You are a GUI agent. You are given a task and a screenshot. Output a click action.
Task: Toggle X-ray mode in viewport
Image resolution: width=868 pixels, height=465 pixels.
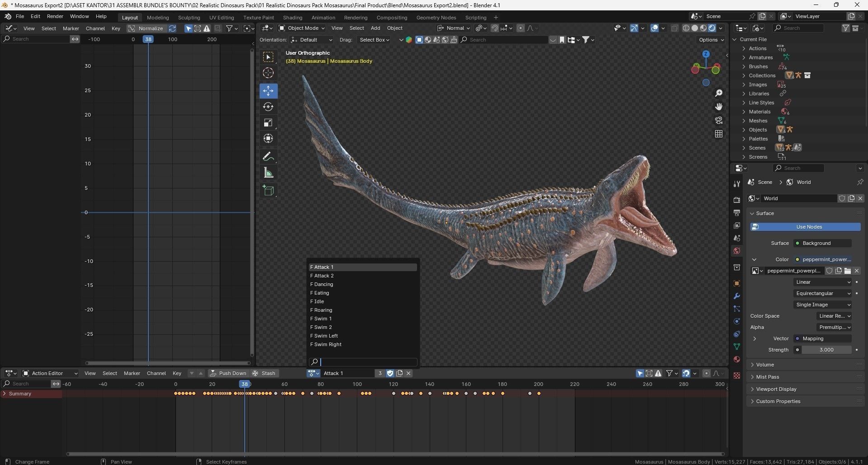click(x=674, y=28)
